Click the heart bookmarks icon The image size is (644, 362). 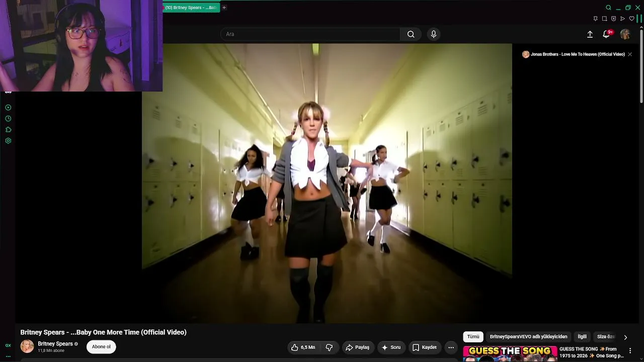pos(631,19)
